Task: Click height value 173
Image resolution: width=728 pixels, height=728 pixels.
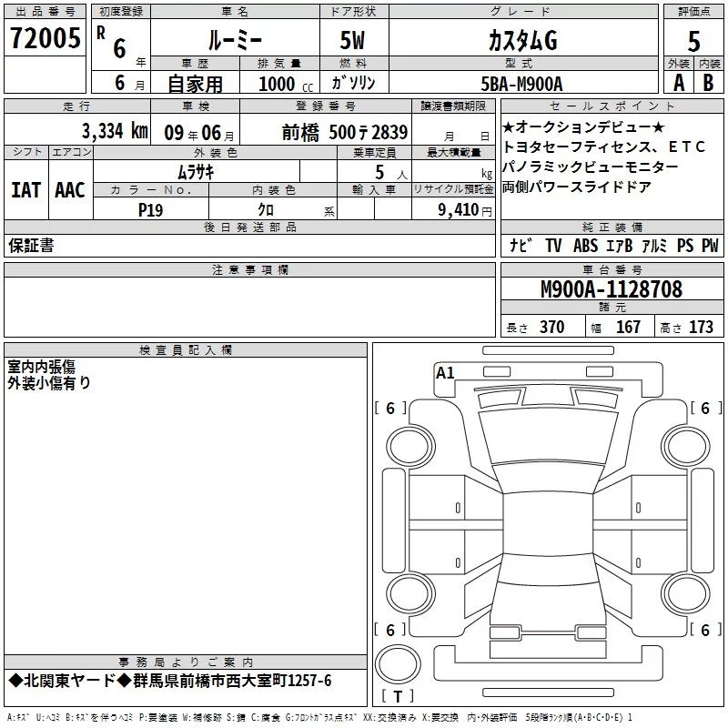Action: (701, 327)
